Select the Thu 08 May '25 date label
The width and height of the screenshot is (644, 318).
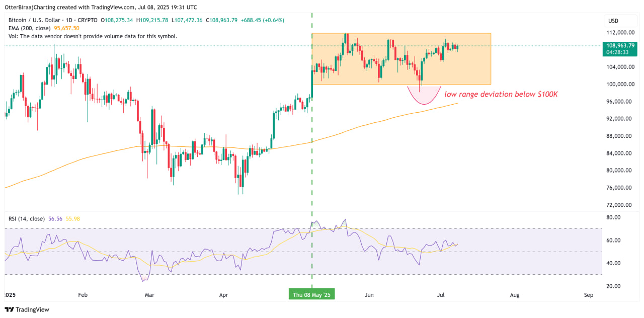point(311,294)
